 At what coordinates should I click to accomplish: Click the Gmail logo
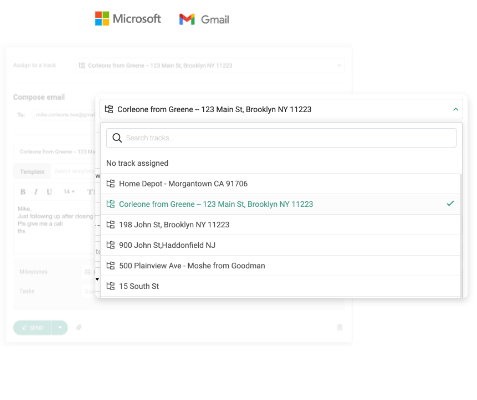coord(204,19)
